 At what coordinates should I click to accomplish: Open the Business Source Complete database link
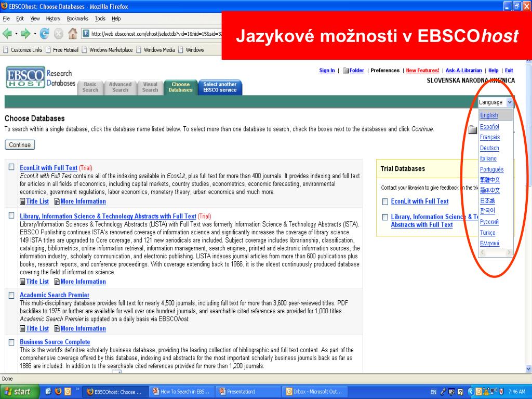click(x=55, y=342)
